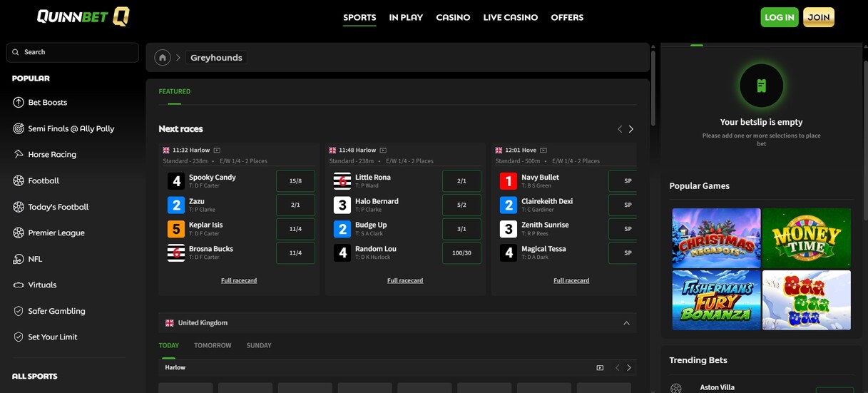The image size is (868, 393).
Task: Select Magical Tessa SP price
Action: click(x=623, y=253)
